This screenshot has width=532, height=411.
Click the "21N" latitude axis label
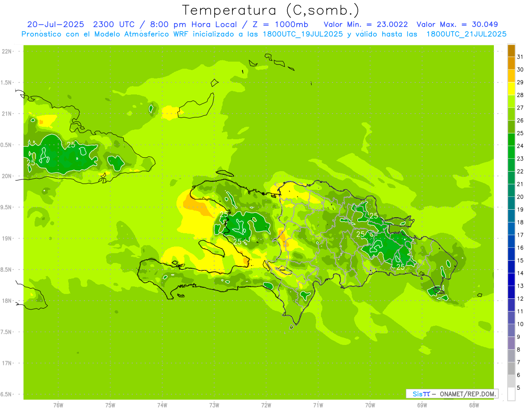point(6,114)
